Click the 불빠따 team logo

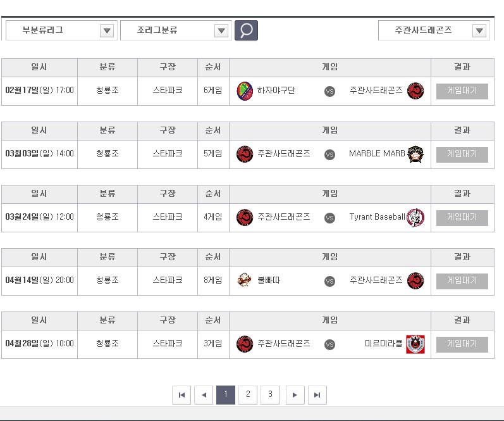click(x=245, y=280)
